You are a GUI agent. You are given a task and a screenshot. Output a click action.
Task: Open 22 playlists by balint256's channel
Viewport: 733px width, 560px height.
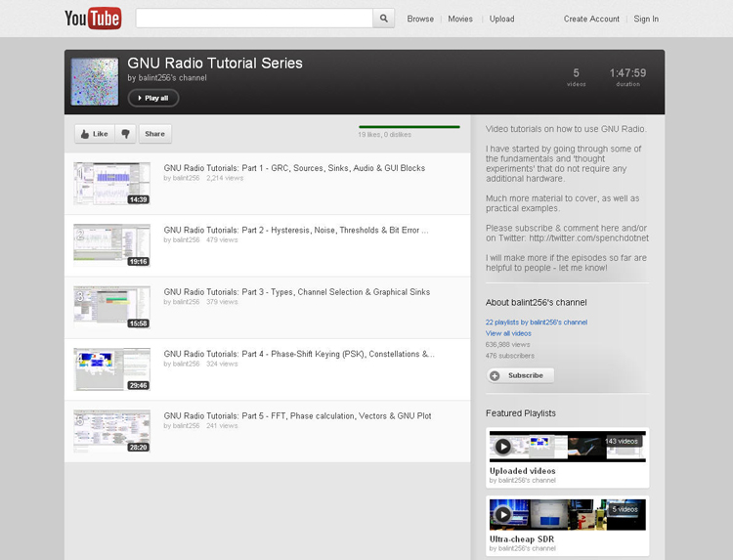(537, 322)
